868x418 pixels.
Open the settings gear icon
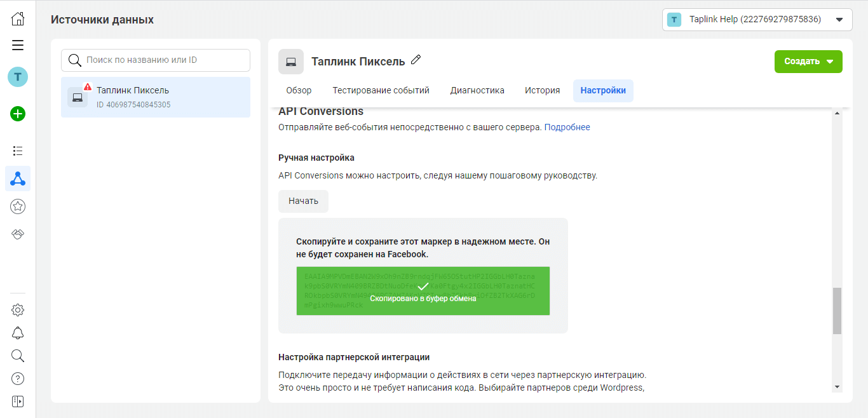(x=18, y=310)
